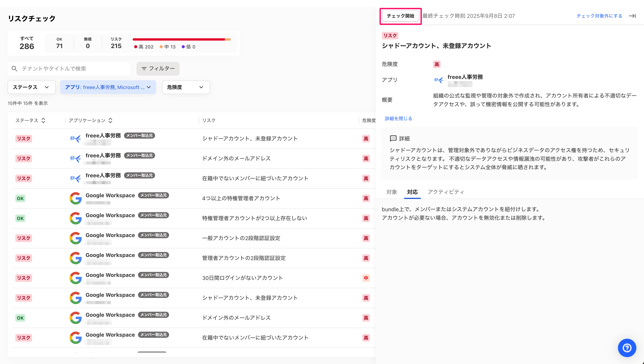Click the purple 低 0 legend dot
The height and width of the screenshot is (364, 644).
[183, 47]
